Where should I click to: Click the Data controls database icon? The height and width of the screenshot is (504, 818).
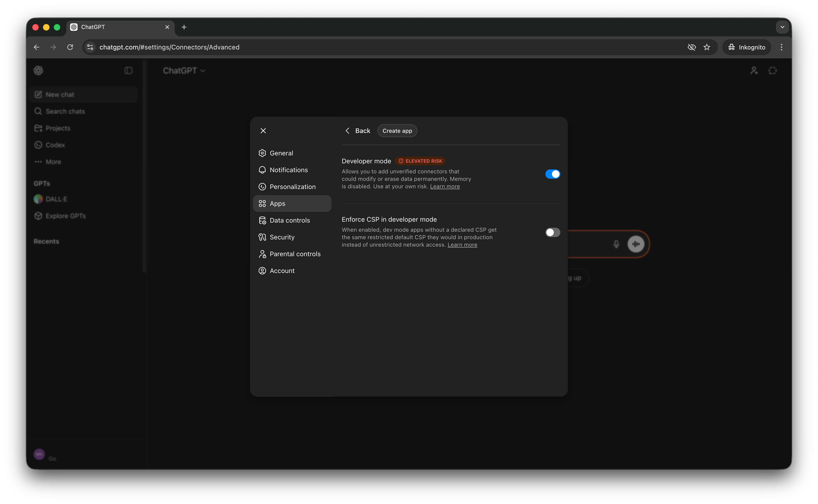point(262,220)
